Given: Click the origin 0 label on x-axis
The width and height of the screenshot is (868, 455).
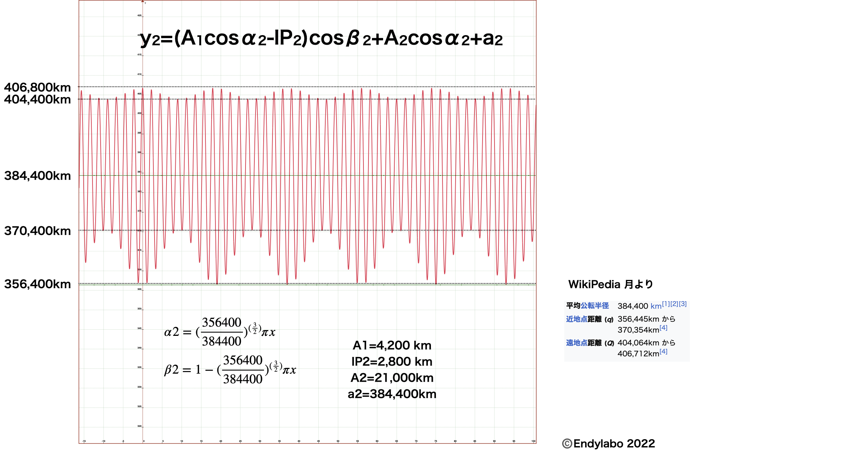Looking at the screenshot, I should [x=144, y=441].
